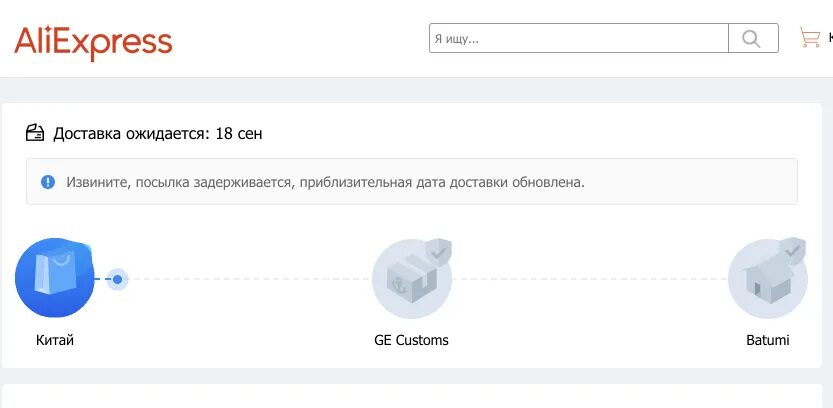This screenshot has height=408, width=833.
Task: Click the cut-off "К" label beside the cart
Action: (829, 39)
